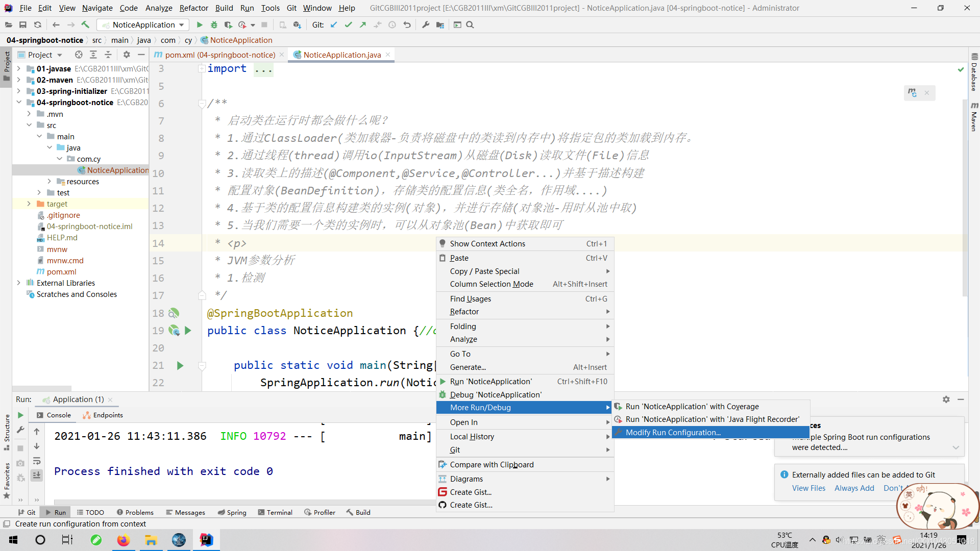Build project with the hammer icon
Screen dimensions: 980x551
click(x=86, y=24)
